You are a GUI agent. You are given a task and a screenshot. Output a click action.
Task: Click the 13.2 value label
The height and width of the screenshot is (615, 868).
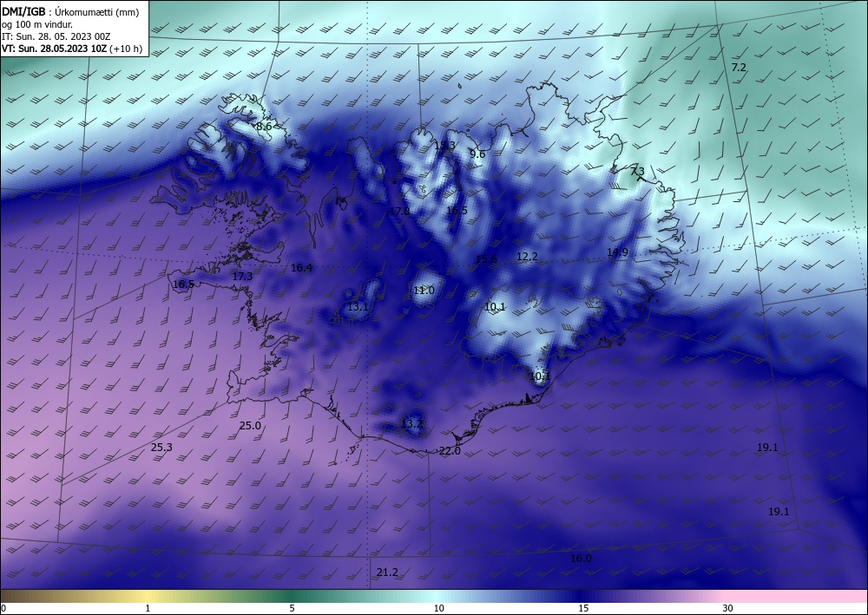pos(411,424)
